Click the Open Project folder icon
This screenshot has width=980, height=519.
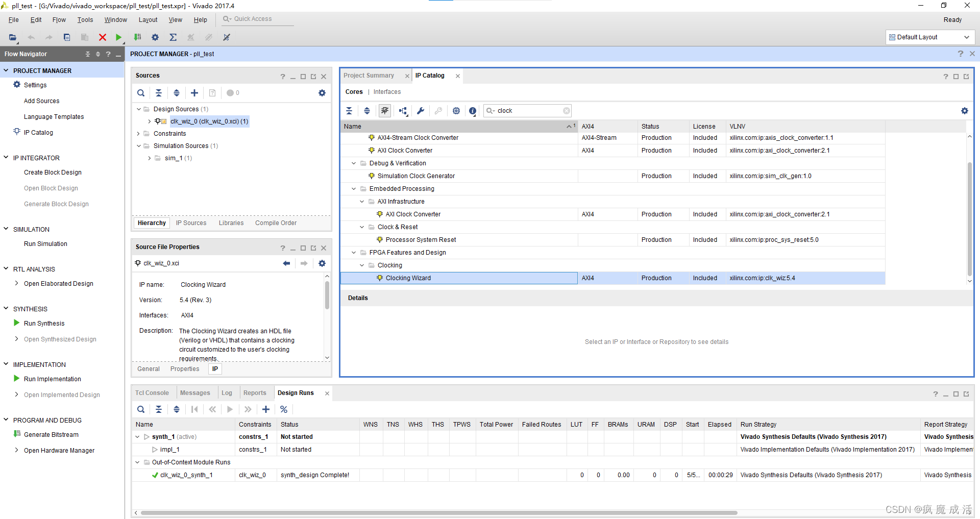click(13, 37)
